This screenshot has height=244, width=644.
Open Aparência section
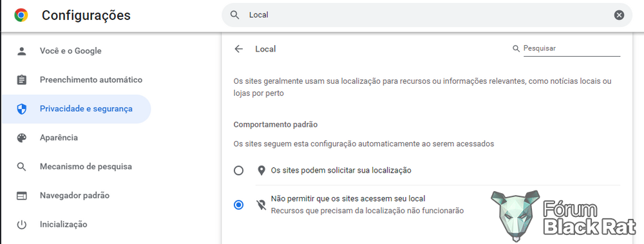tap(77, 138)
